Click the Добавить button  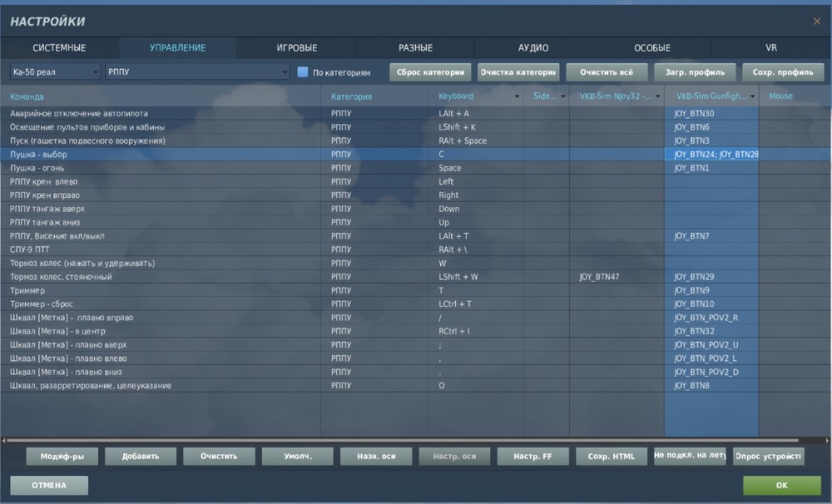tap(141, 457)
